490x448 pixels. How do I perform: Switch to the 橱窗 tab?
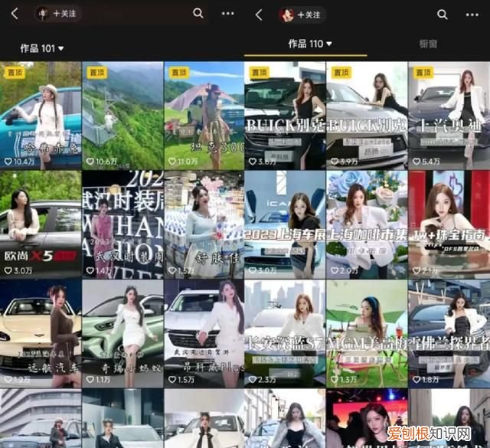tap(428, 44)
